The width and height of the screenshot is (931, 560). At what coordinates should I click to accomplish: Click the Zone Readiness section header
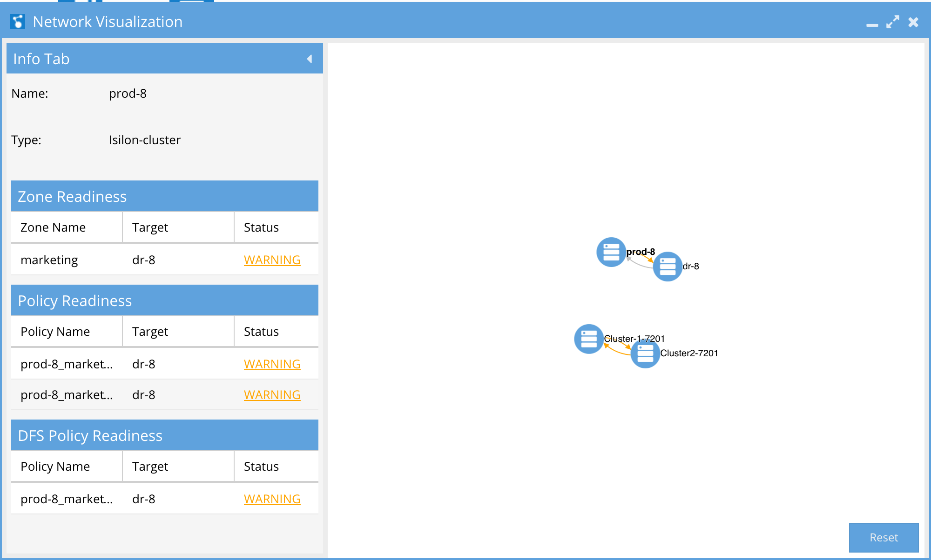point(165,196)
